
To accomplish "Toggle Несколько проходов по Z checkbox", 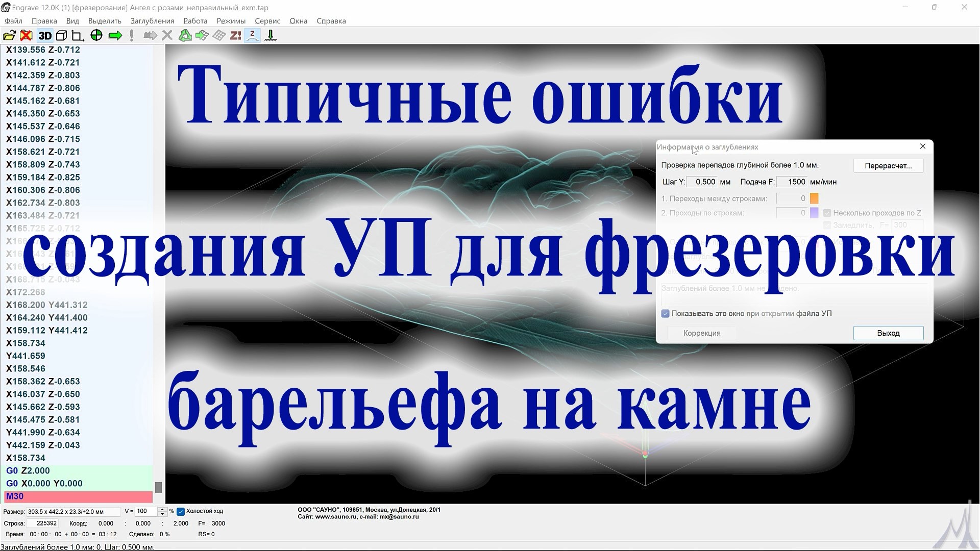I will tap(827, 213).
